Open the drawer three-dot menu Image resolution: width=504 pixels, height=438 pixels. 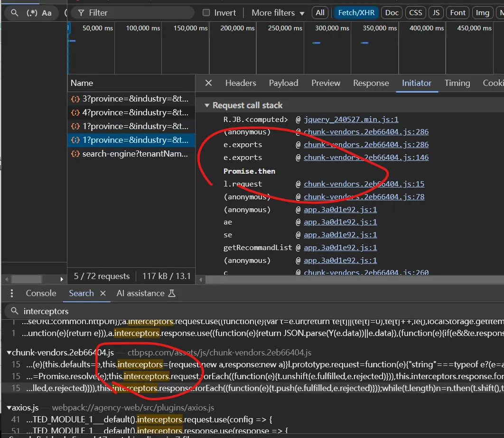[x=11, y=293]
